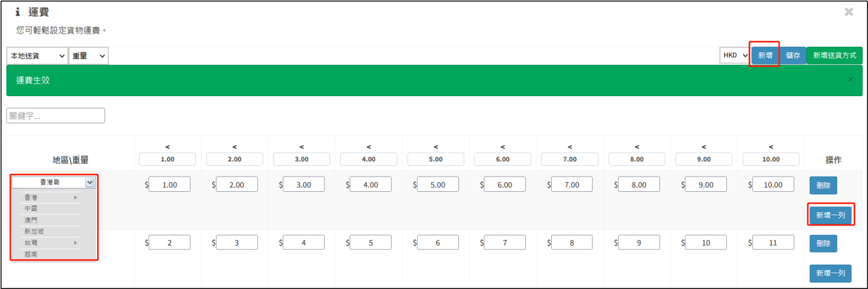Click the blue 新增 button

click(765, 55)
